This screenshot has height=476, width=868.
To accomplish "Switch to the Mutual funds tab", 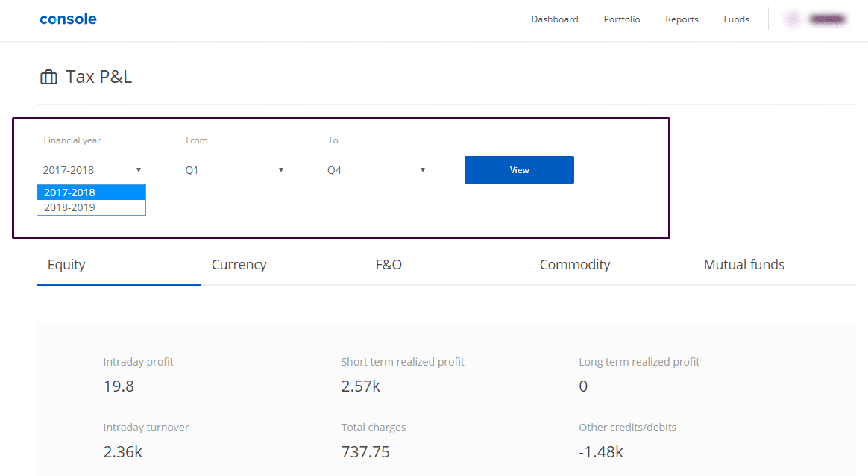I will click(x=744, y=265).
